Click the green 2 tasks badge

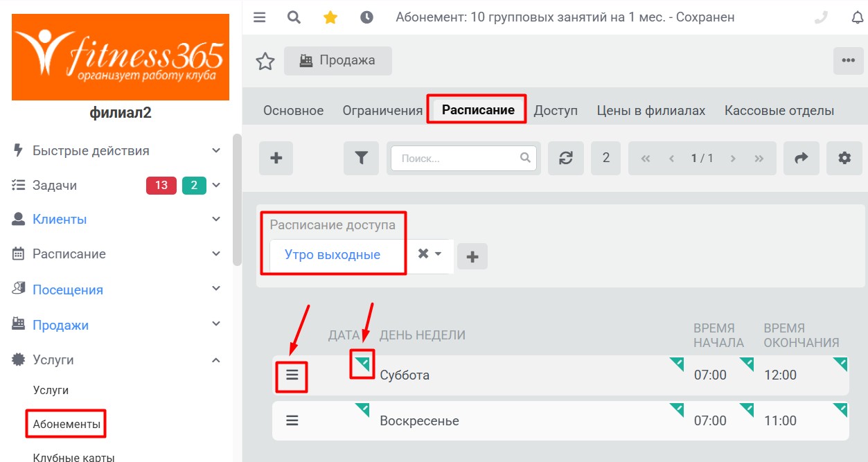point(194,185)
